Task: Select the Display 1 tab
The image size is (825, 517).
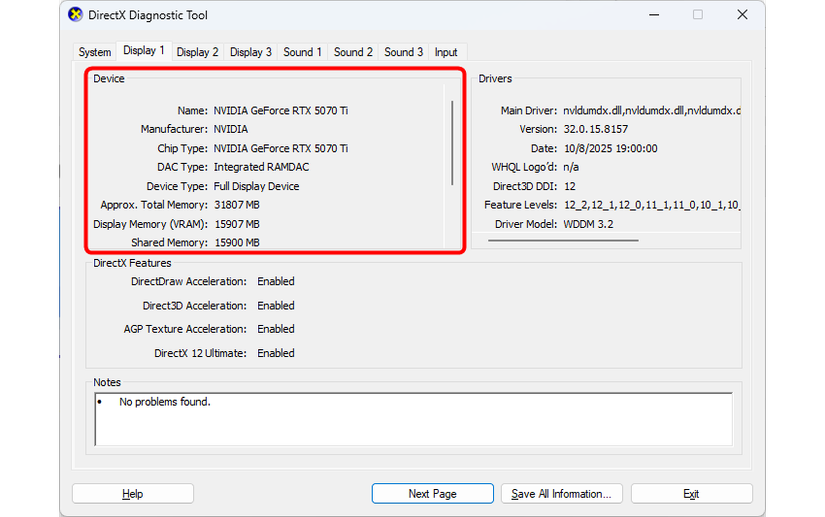Action: click(x=144, y=50)
